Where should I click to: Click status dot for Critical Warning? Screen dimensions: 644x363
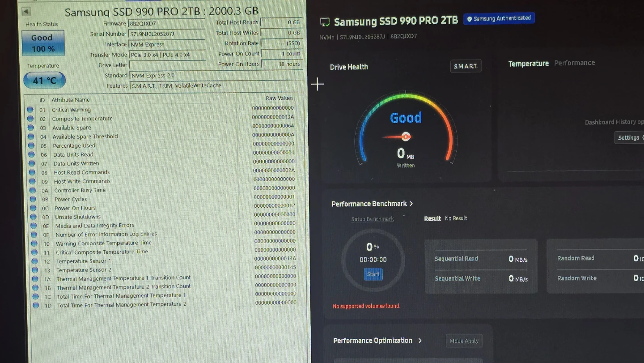click(30, 109)
